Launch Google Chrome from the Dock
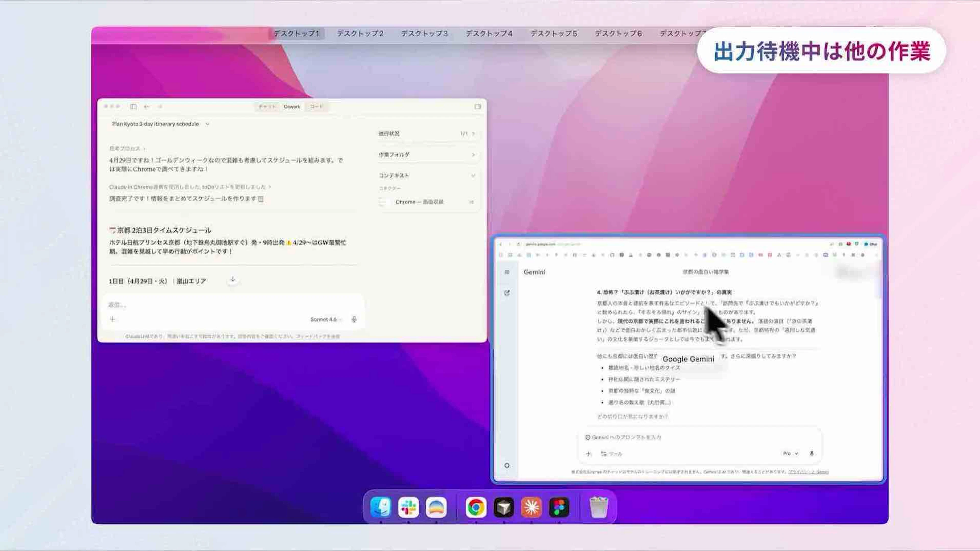This screenshot has width=980, height=551. click(x=475, y=507)
